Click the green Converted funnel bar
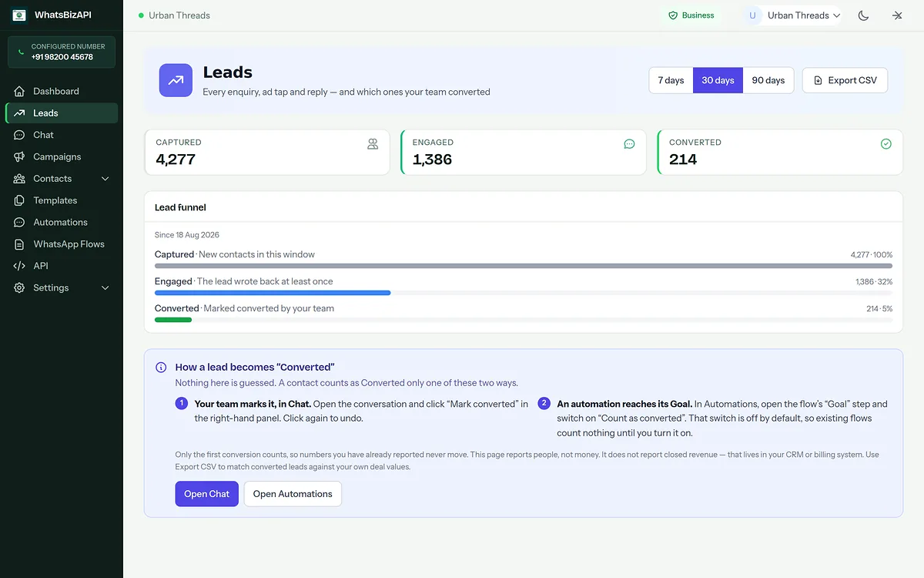 click(173, 320)
